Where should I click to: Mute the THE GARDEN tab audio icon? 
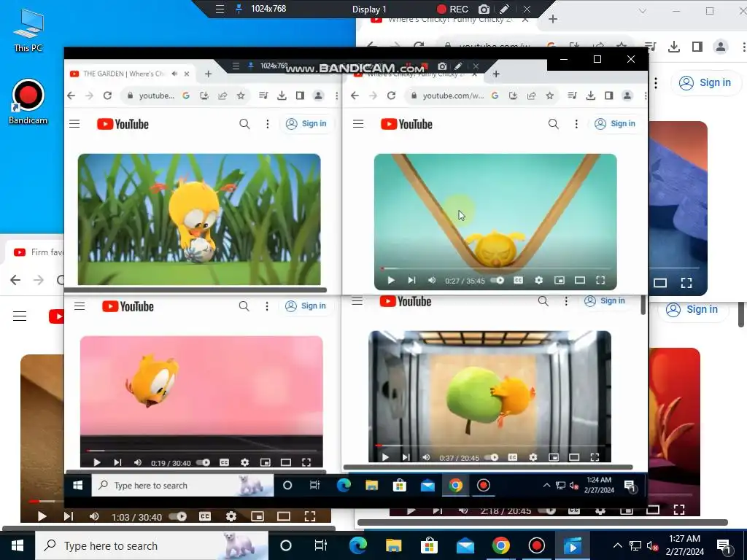(x=175, y=74)
